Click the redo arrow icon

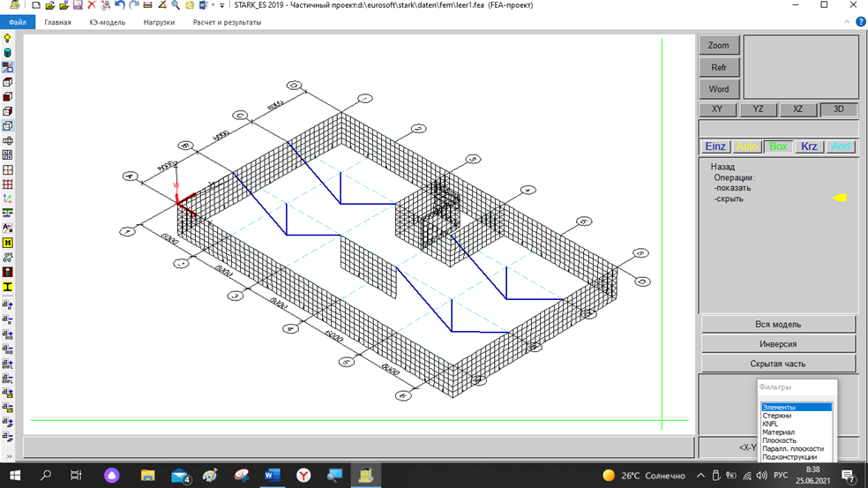tap(133, 5)
